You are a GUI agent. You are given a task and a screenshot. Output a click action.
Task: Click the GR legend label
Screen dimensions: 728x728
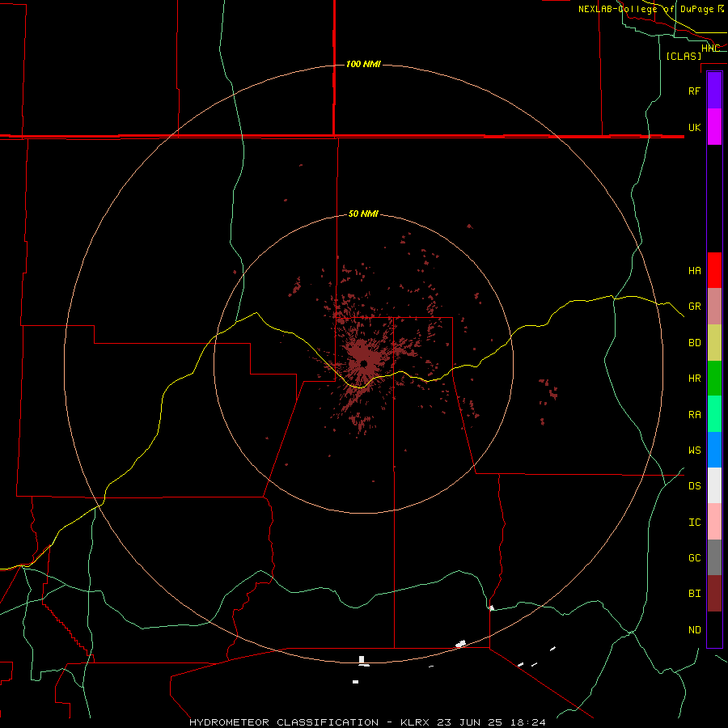point(694,307)
